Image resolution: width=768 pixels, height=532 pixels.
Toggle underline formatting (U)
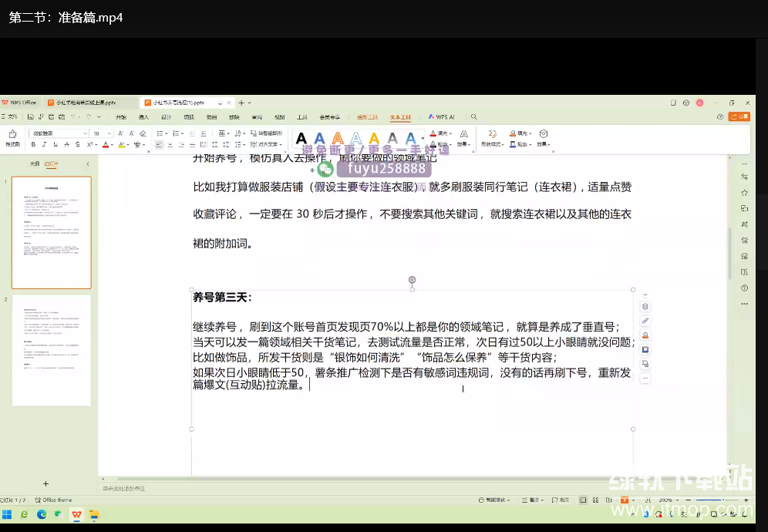coord(56,144)
